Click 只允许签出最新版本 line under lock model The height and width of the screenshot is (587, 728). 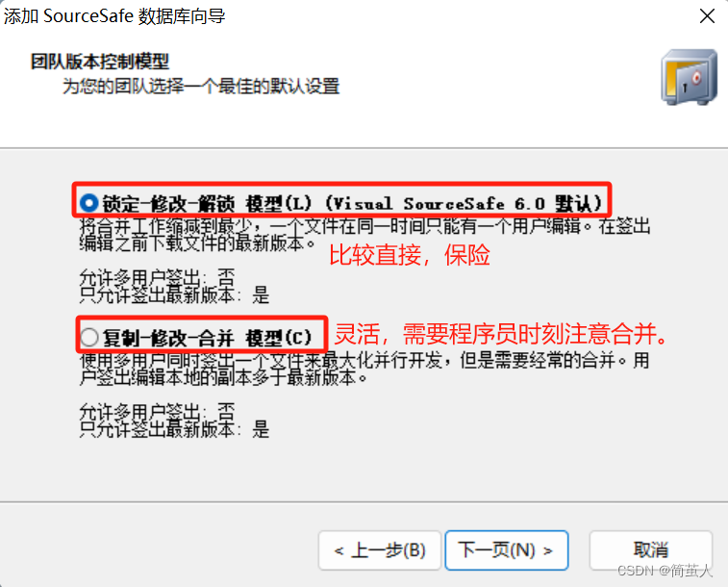(174, 294)
